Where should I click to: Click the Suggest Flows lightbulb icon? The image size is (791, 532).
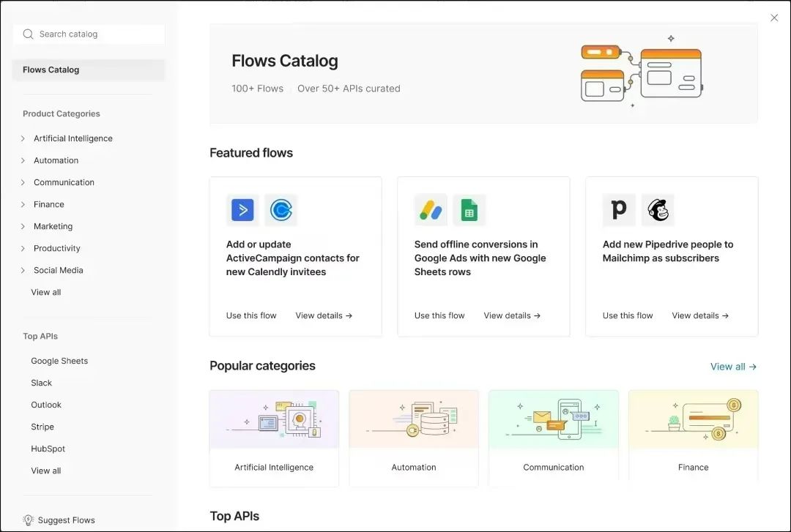click(29, 520)
